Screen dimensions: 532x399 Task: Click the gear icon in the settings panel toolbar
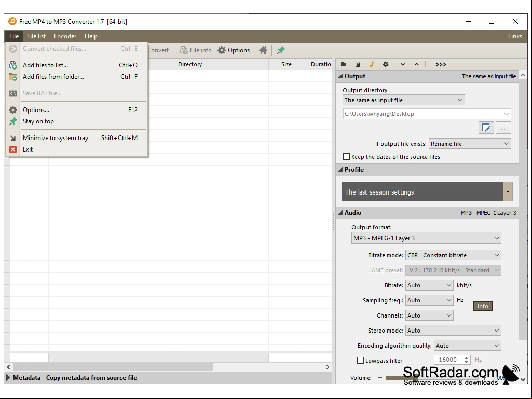point(386,64)
